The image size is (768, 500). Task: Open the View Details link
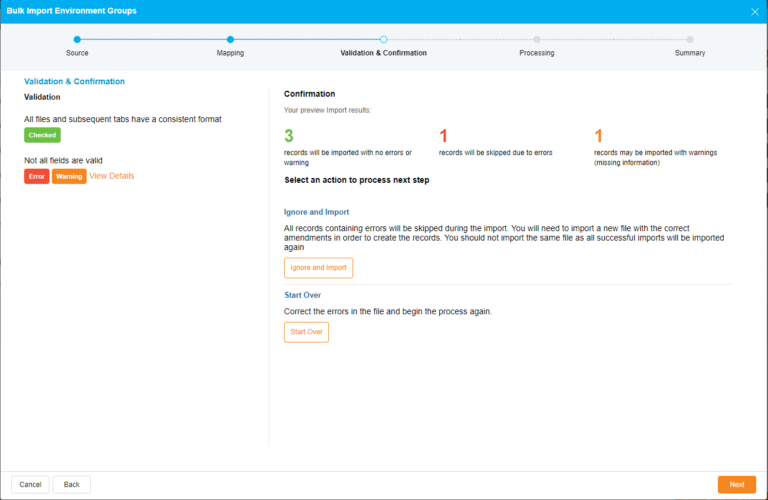click(111, 176)
